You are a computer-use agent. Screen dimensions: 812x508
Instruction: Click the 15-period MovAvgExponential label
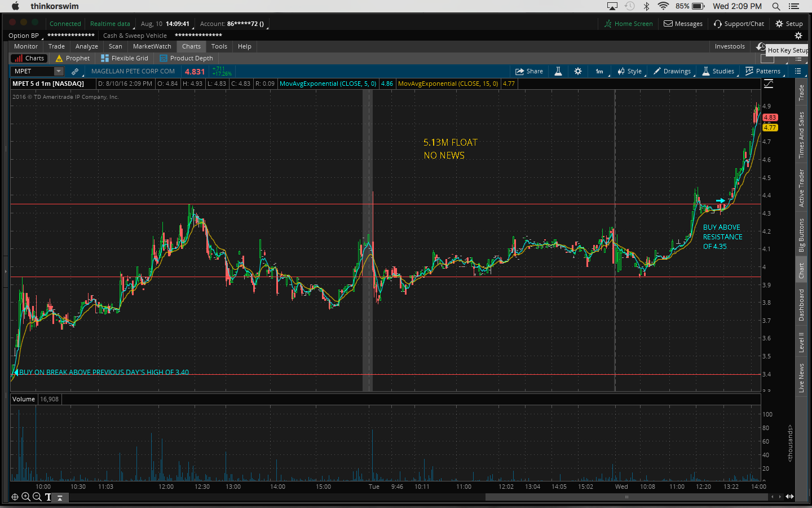click(x=448, y=84)
